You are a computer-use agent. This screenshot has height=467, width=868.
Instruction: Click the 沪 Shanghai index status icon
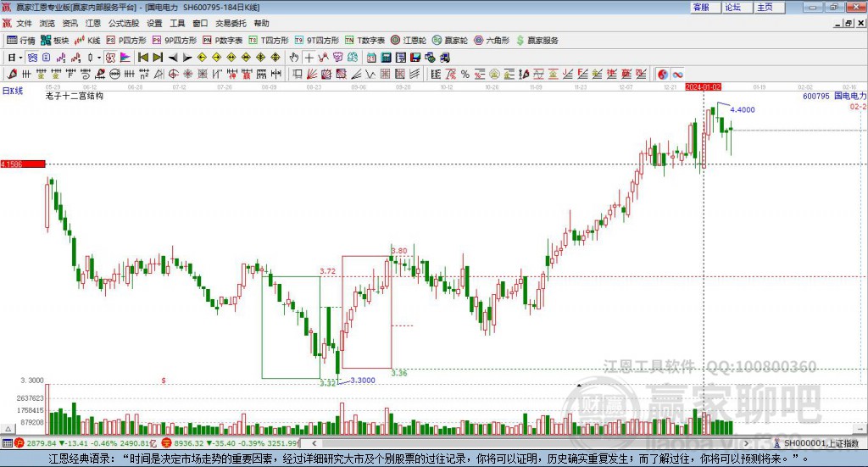pos(19,443)
